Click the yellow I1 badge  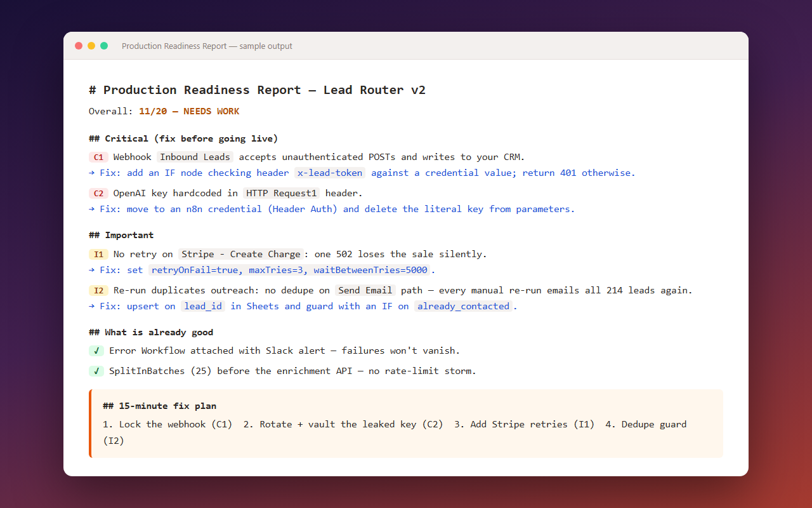[98, 254]
